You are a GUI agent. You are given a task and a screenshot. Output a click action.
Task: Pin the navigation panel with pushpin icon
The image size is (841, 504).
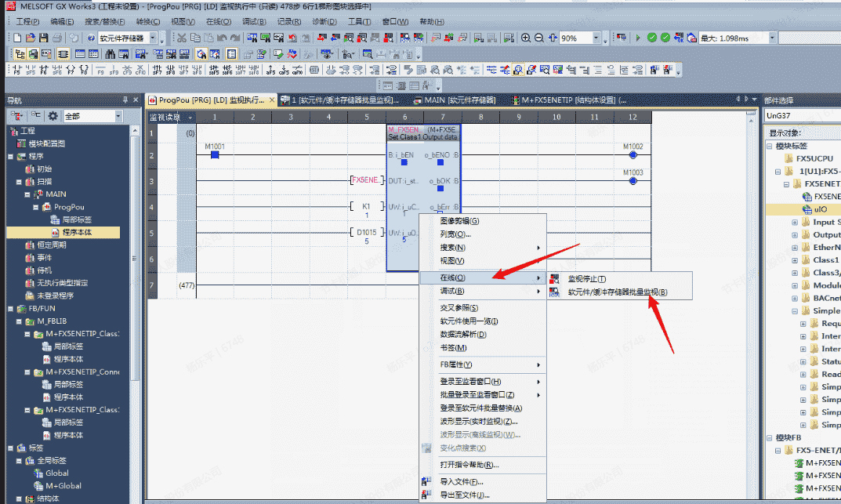pyautogui.click(x=125, y=100)
